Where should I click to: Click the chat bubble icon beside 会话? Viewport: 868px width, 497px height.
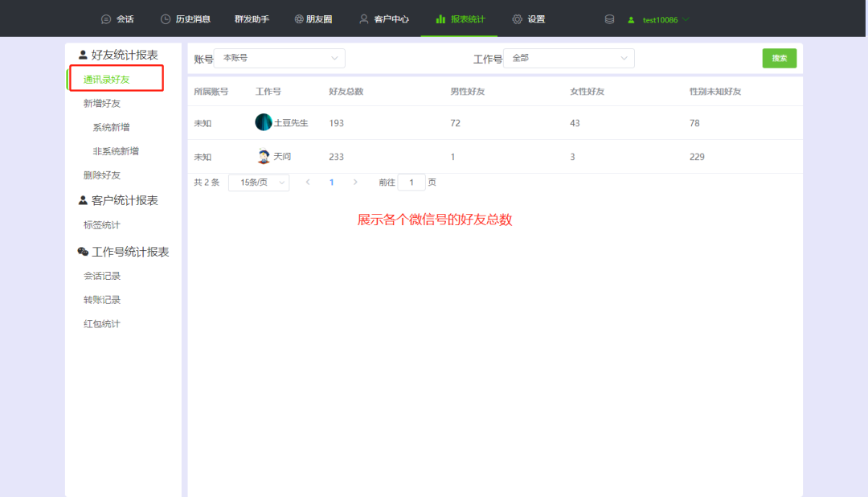106,19
